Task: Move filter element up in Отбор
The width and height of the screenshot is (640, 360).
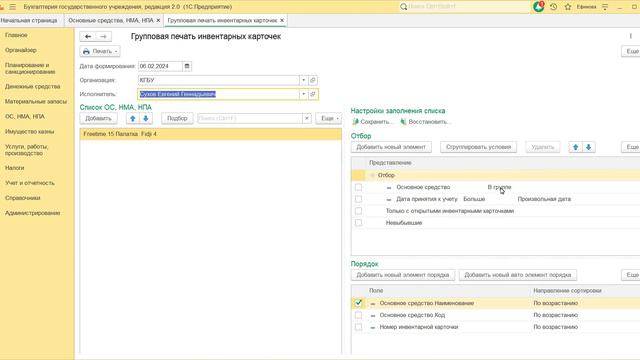Action: point(576,147)
